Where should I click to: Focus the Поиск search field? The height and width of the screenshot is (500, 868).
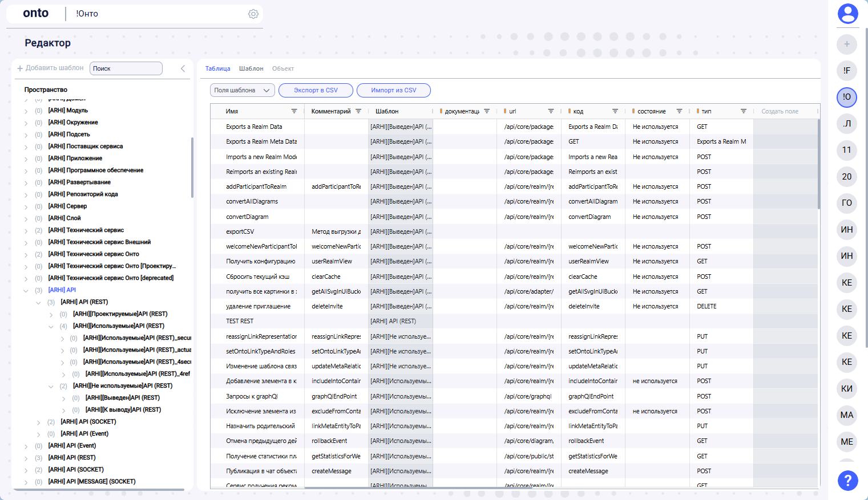coord(126,68)
